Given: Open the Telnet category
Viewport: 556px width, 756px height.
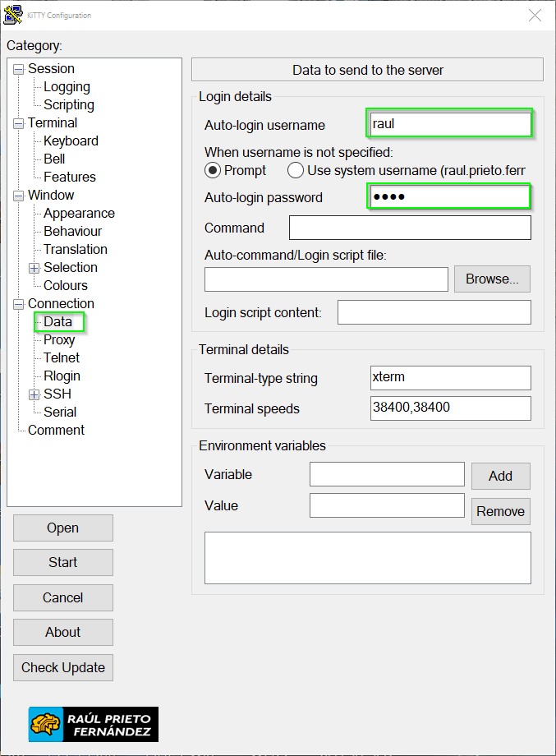Looking at the screenshot, I should [x=62, y=357].
